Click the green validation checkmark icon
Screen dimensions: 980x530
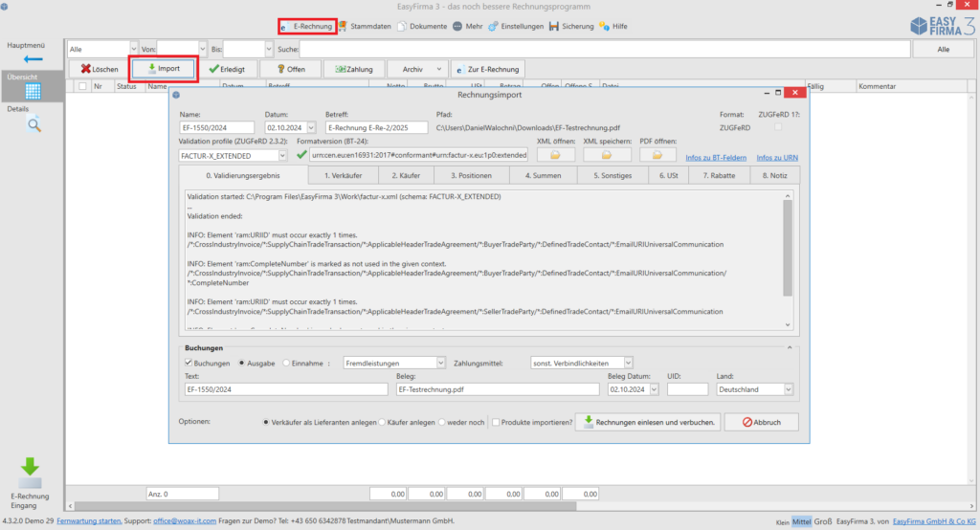(x=301, y=155)
